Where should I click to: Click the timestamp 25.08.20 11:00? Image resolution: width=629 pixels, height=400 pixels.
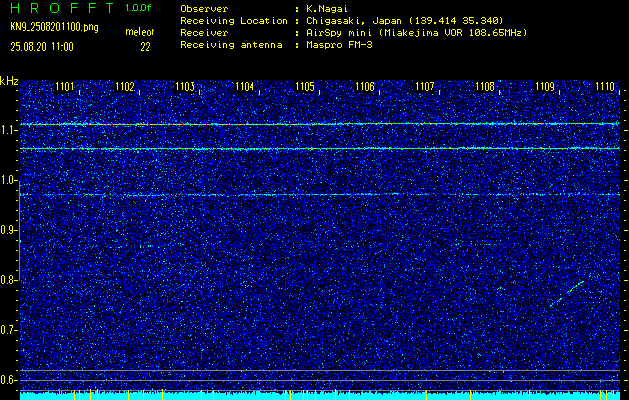[42, 47]
